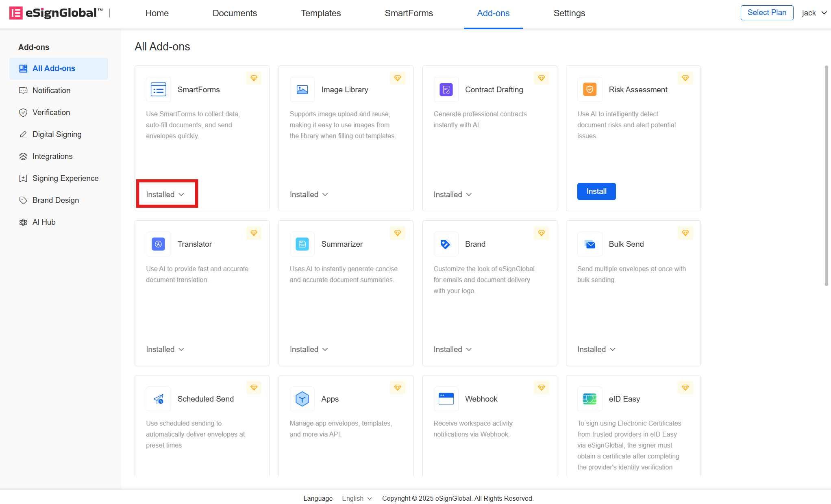Screen dimensions: 831x504
Task: Click the eSignGlobal logo
Action: coord(56,13)
